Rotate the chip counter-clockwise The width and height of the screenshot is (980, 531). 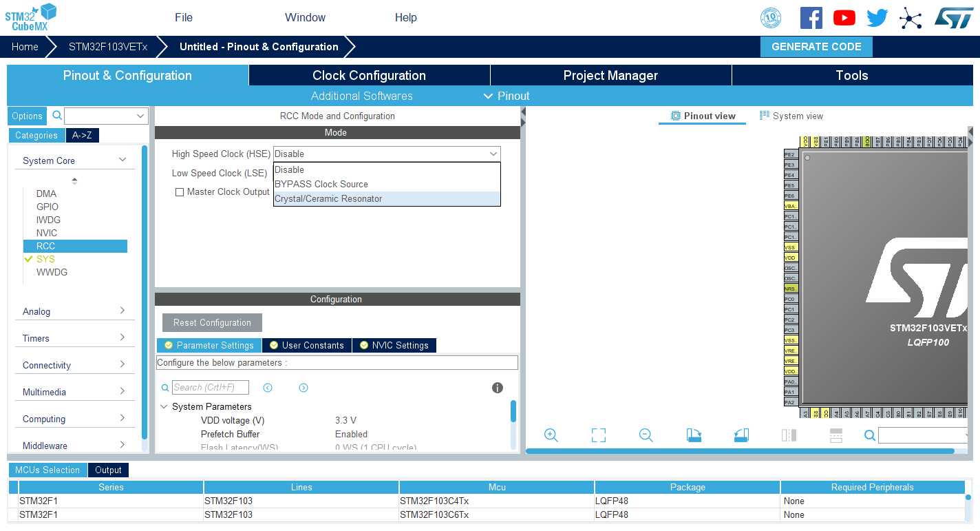point(741,435)
